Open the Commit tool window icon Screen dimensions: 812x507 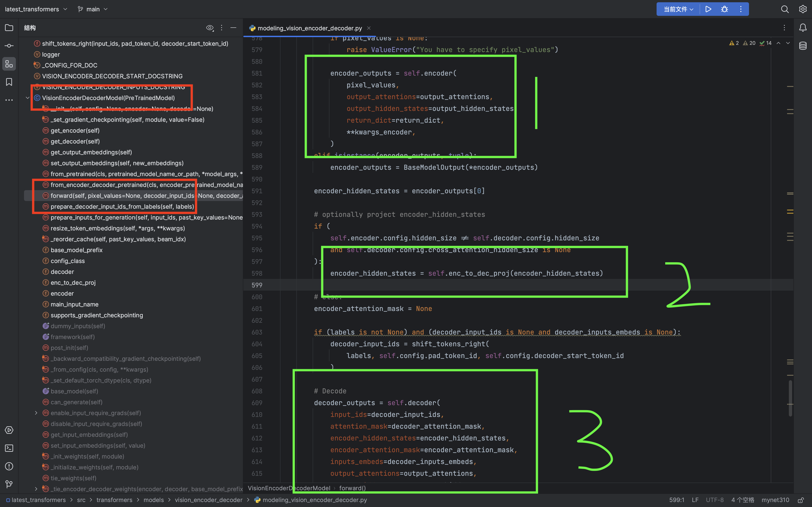9,46
